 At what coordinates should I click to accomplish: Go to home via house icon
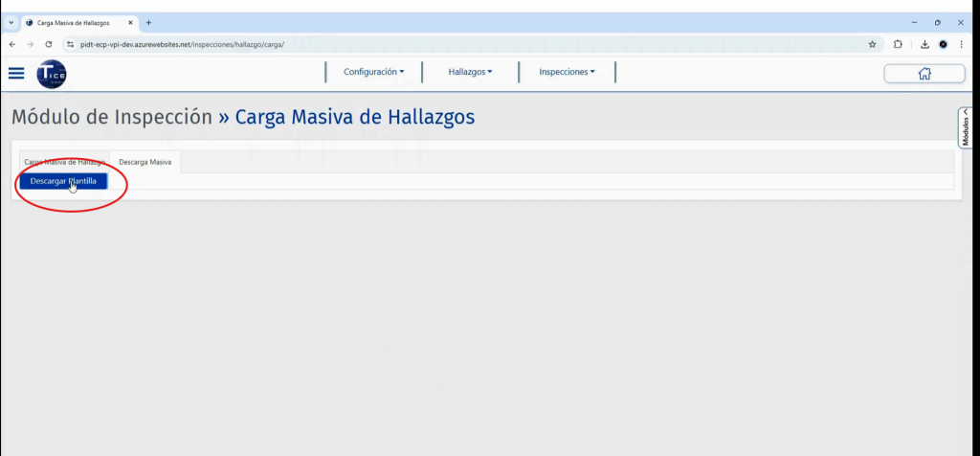click(924, 74)
